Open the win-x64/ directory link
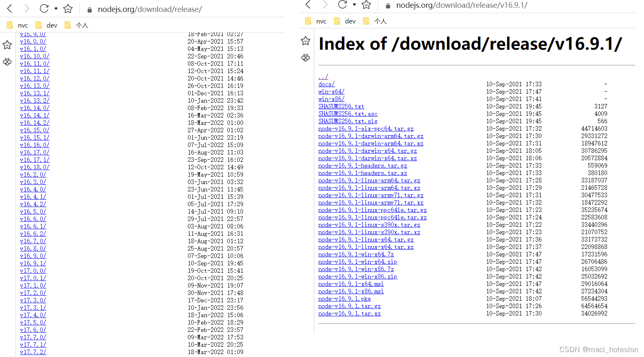644x357 pixels. point(331,92)
